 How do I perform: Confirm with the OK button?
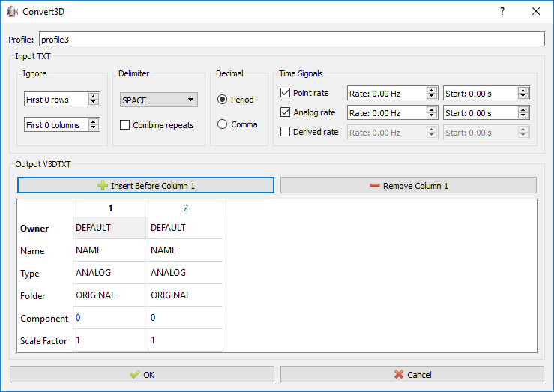click(x=142, y=374)
